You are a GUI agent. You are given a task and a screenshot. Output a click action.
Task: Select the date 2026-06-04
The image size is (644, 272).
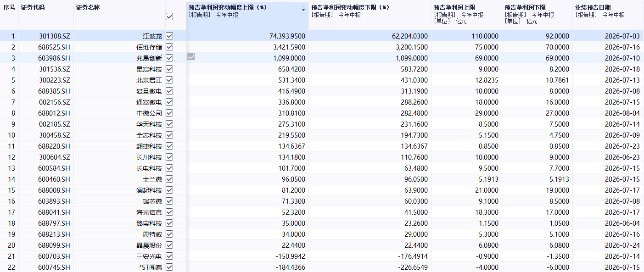[622, 223]
